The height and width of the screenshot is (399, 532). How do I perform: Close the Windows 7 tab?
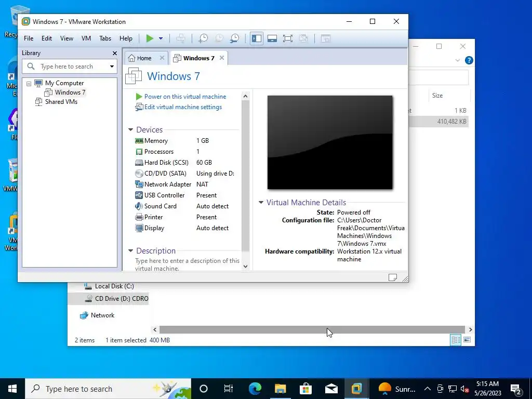tap(222, 58)
